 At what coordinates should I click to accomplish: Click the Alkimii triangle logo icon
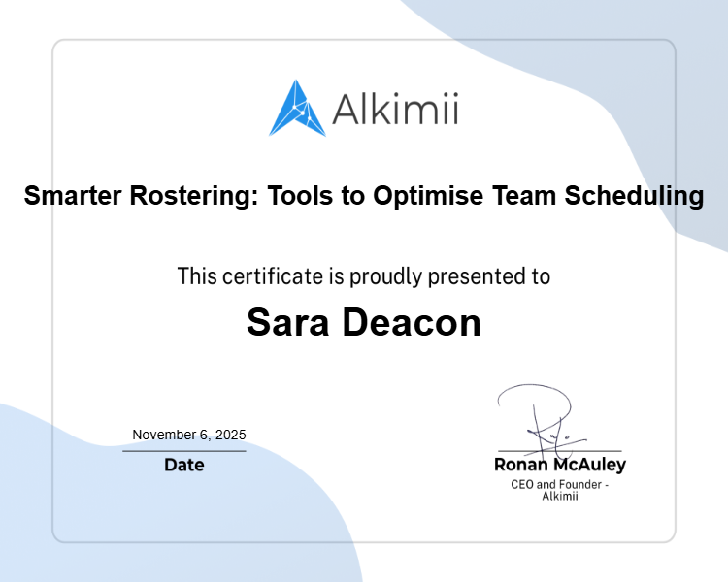pyautogui.click(x=297, y=108)
